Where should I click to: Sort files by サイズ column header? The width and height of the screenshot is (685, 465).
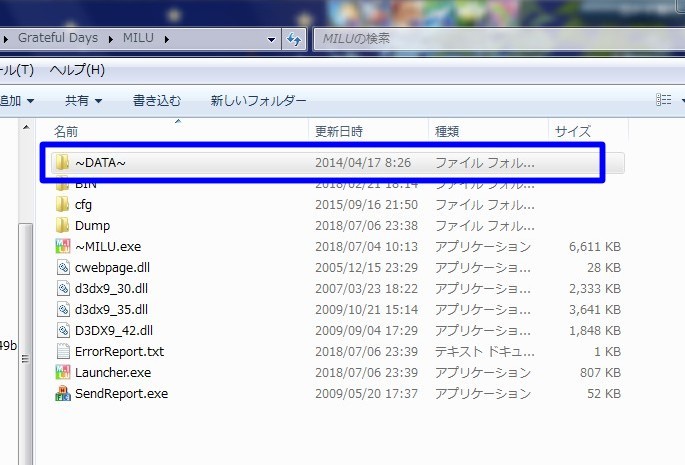[573, 131]
